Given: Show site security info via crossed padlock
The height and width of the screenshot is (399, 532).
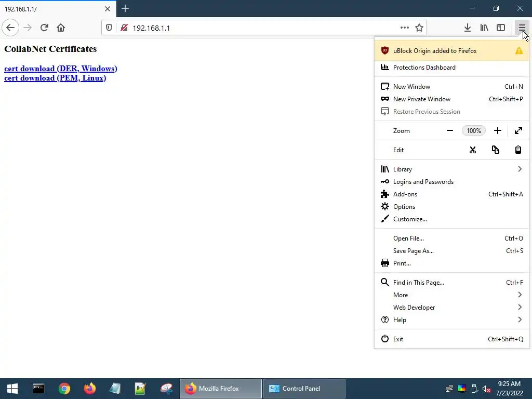Looking at the screenshot, I should point(124,28).
